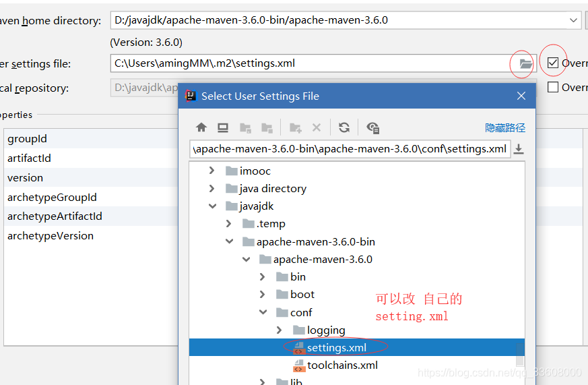The width and height of the screenshot is (588, 385).
Task: Select groupId property row
Action: tap(92, 138)
